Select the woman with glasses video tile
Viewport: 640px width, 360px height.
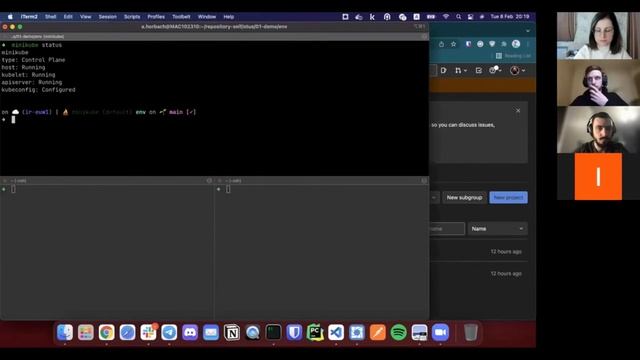[x=598, y=36]
